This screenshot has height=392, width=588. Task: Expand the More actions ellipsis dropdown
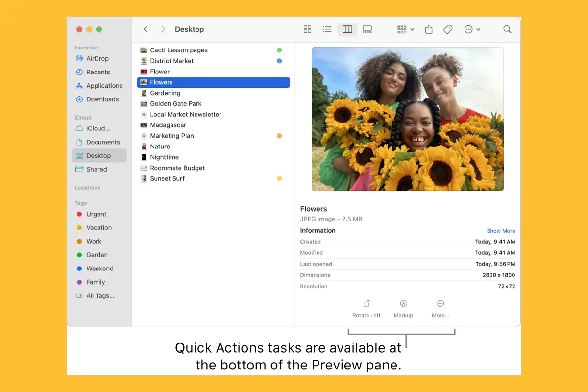click(472, 29)
